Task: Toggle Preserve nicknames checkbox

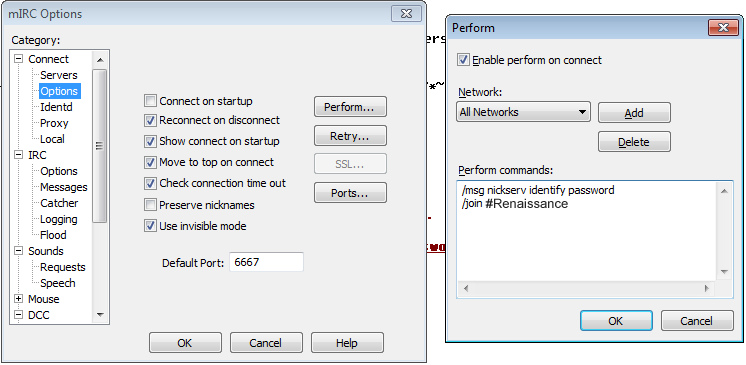Action: tap(150, 205)
